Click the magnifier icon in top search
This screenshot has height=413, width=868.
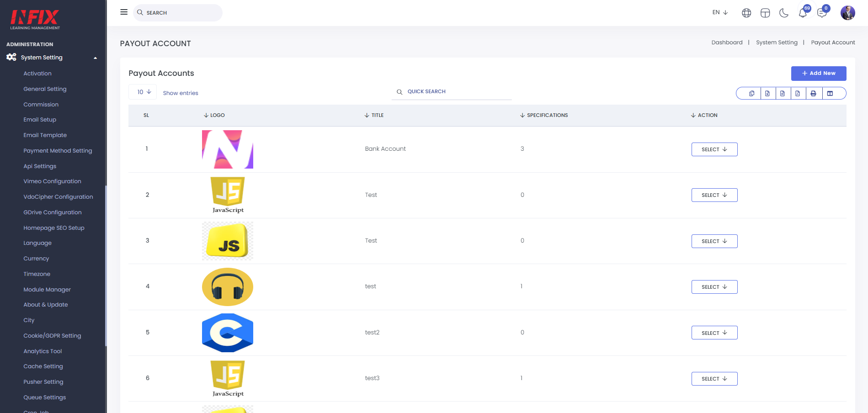(140, 12)
